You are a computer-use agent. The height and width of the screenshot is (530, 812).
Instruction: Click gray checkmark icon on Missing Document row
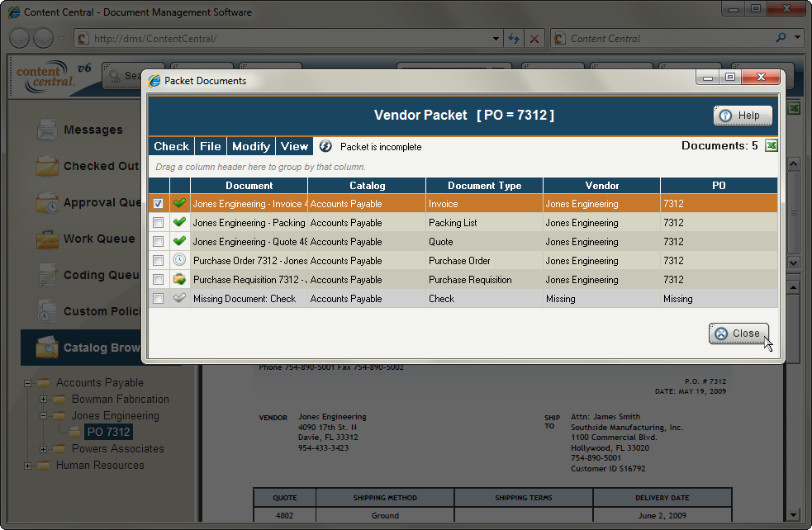(x=180, y=297)
